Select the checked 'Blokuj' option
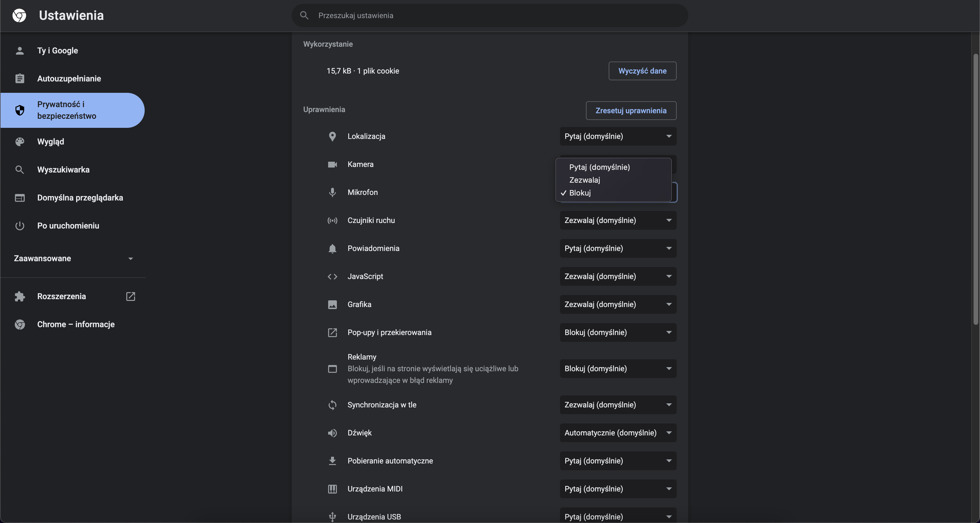 (x=580, y=193)
